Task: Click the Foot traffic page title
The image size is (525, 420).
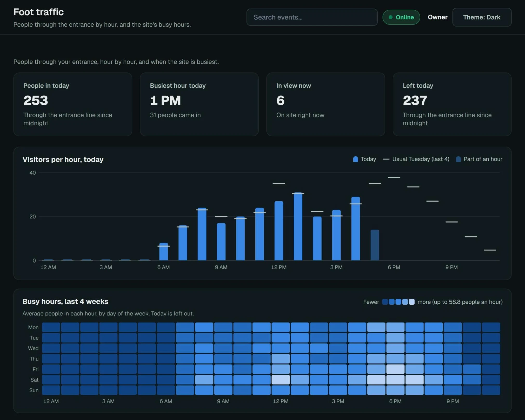Action: pos(38,12)
